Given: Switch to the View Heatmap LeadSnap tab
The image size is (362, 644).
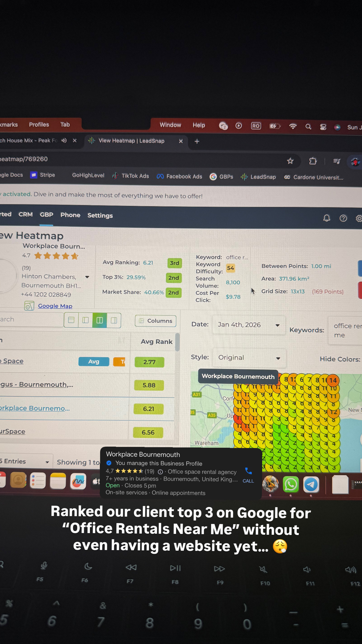Looking at the screenshot, I should [132, 141].
